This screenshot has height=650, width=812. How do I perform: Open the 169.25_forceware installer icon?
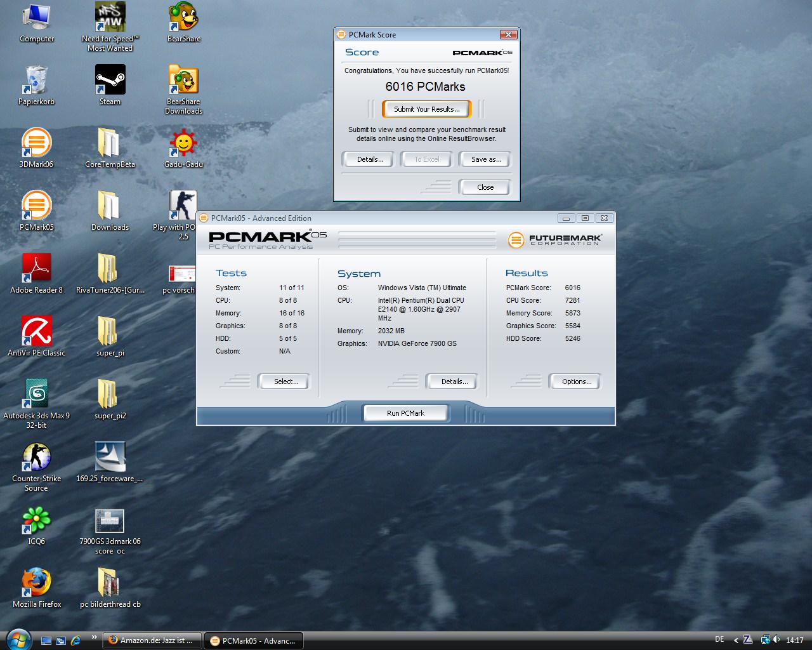pyautogui.click(x=110, y=462)
